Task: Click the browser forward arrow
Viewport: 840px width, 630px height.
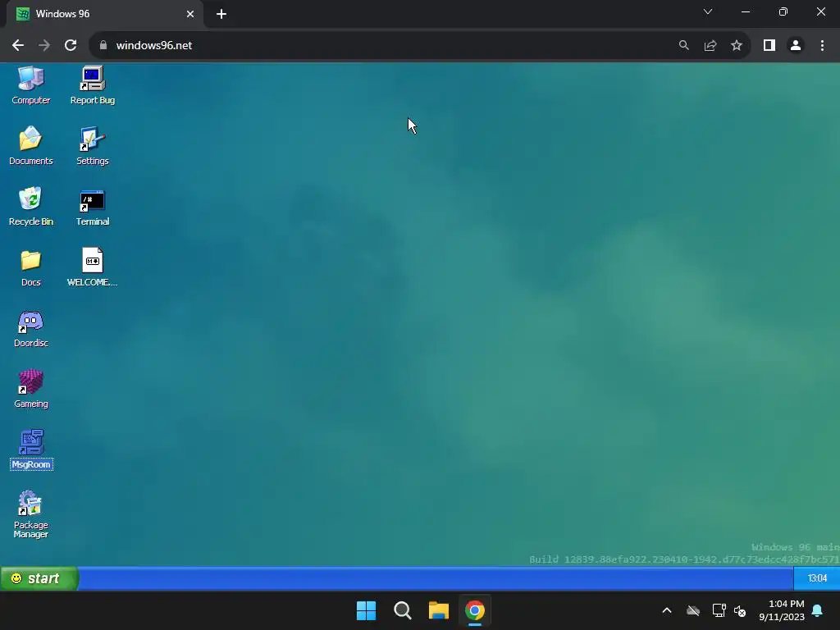Action: point(44,46)
